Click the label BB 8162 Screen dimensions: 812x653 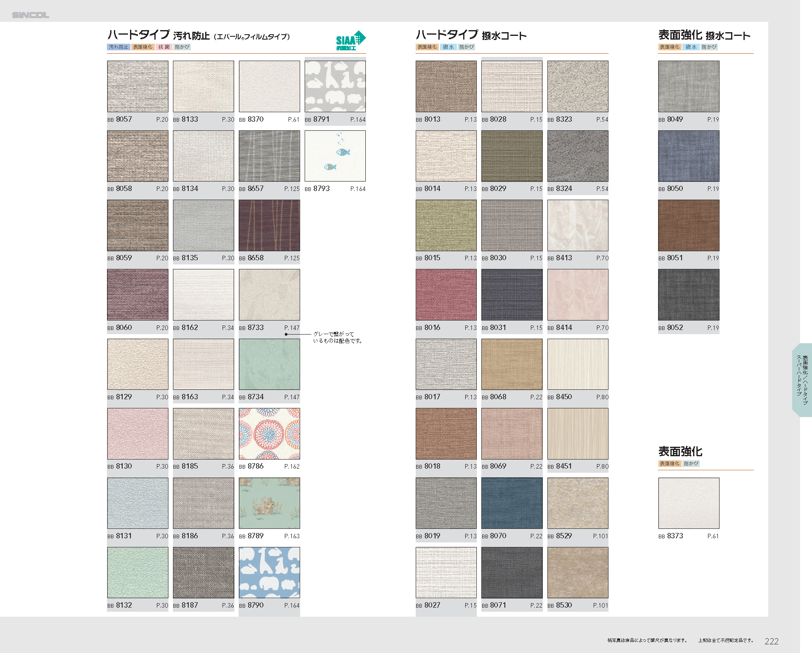coord(185,328)
